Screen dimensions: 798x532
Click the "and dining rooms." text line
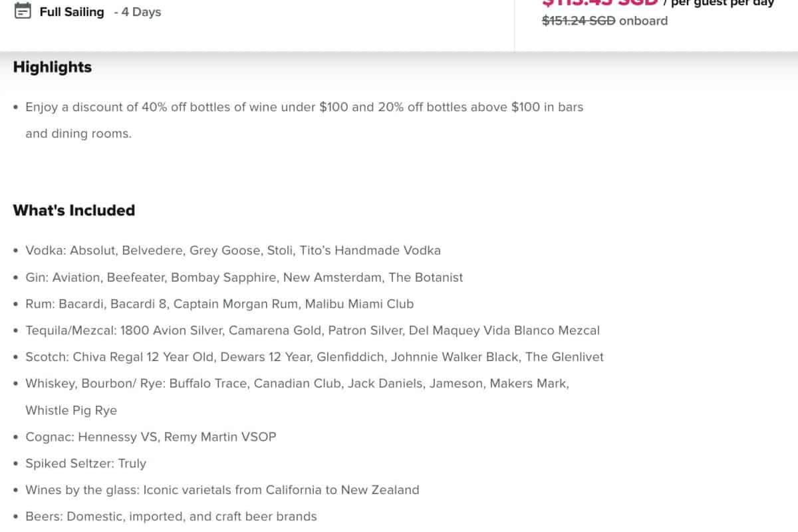78,134
